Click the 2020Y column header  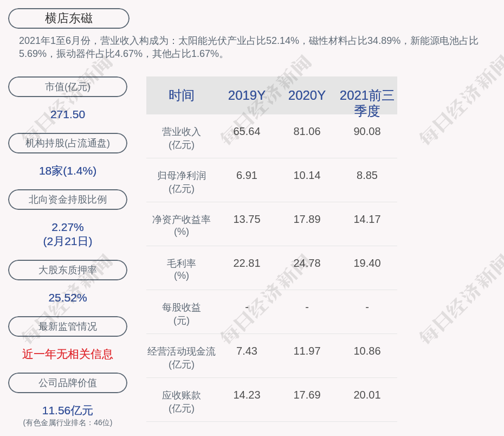click(307, 95)
